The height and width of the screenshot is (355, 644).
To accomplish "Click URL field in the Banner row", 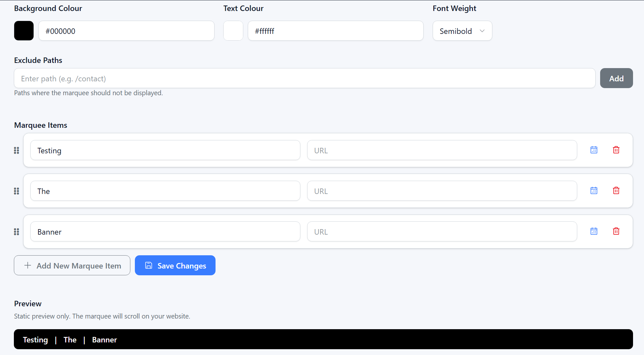I will pyautogui.click(x=442, y=232).
